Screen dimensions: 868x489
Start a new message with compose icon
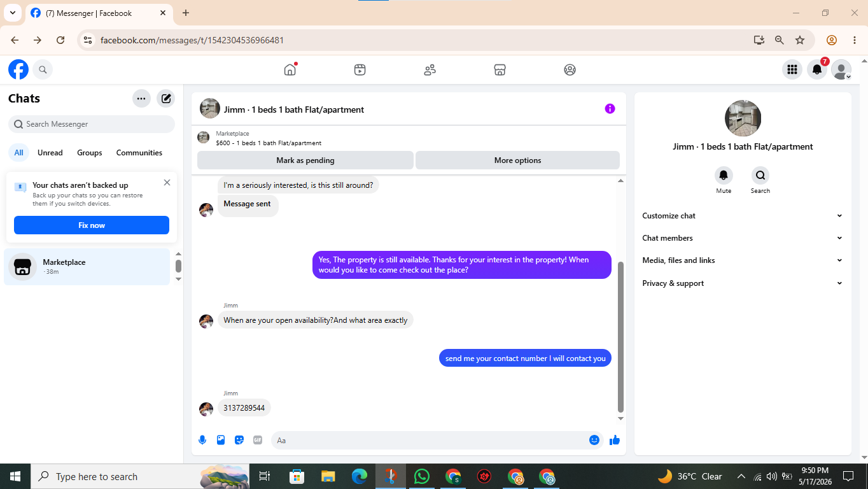pos(166,99)
